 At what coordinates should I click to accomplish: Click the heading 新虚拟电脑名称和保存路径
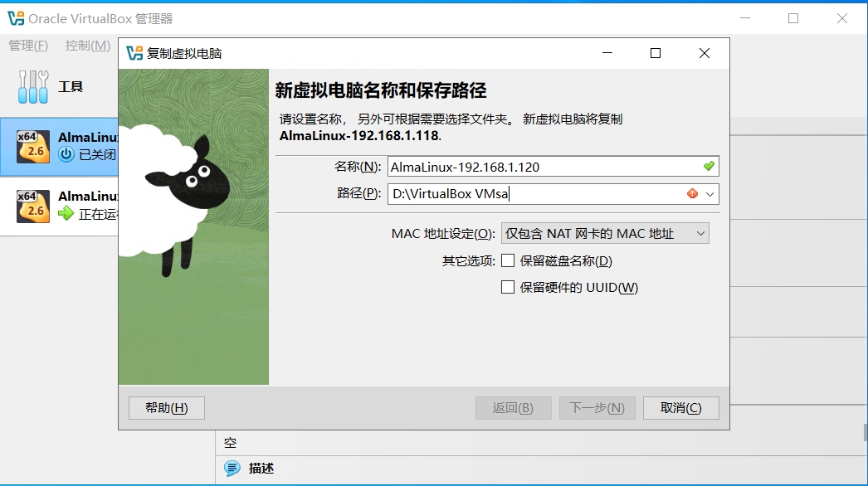point(381,90)
